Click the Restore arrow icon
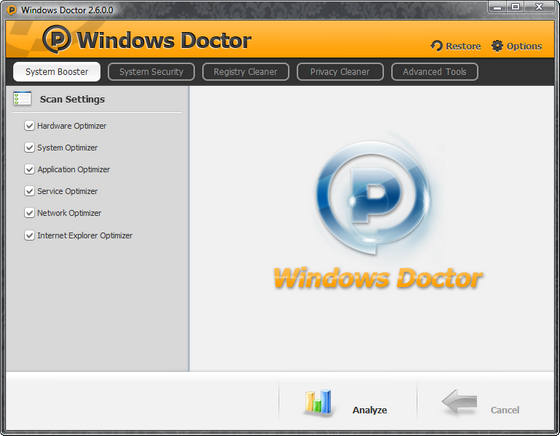 (x=436, y=46)
